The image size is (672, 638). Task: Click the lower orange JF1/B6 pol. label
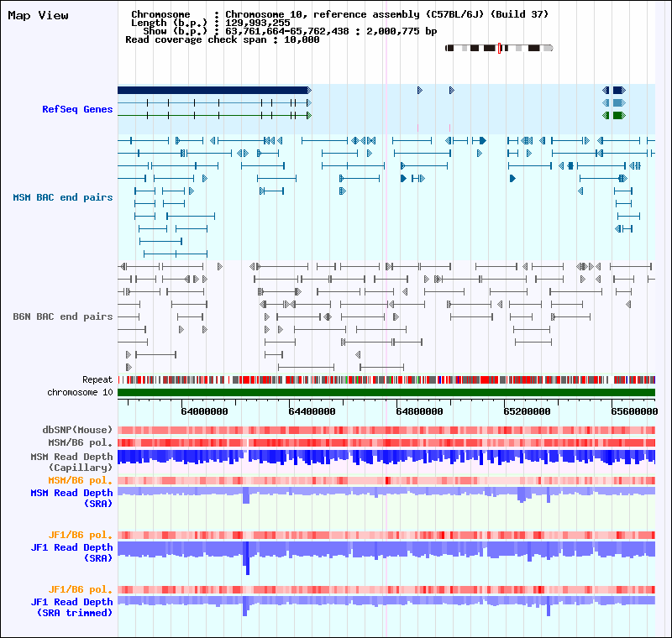[80, 589]
